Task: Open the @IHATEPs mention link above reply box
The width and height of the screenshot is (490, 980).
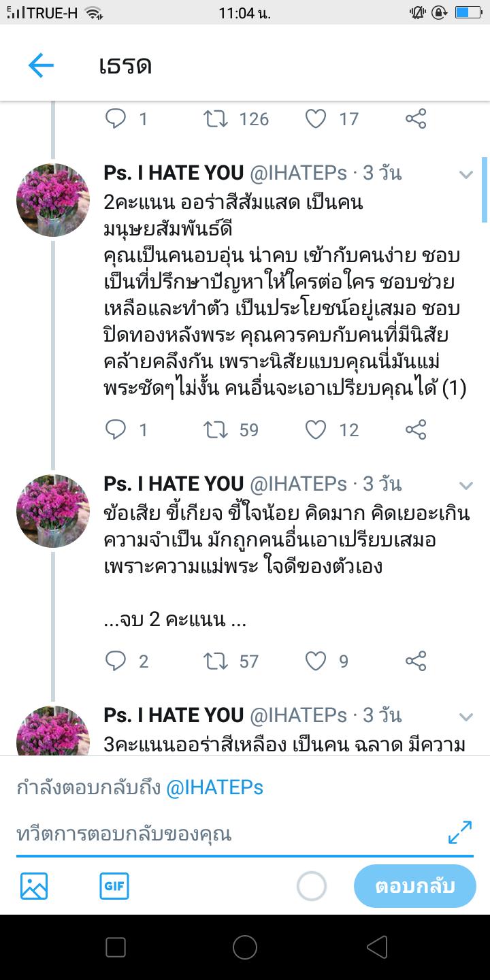Action: point(215,787)
